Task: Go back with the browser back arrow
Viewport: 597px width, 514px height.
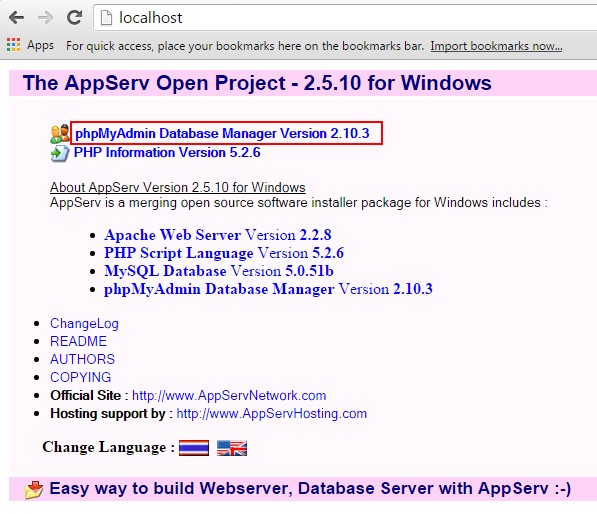Action: 16,18
